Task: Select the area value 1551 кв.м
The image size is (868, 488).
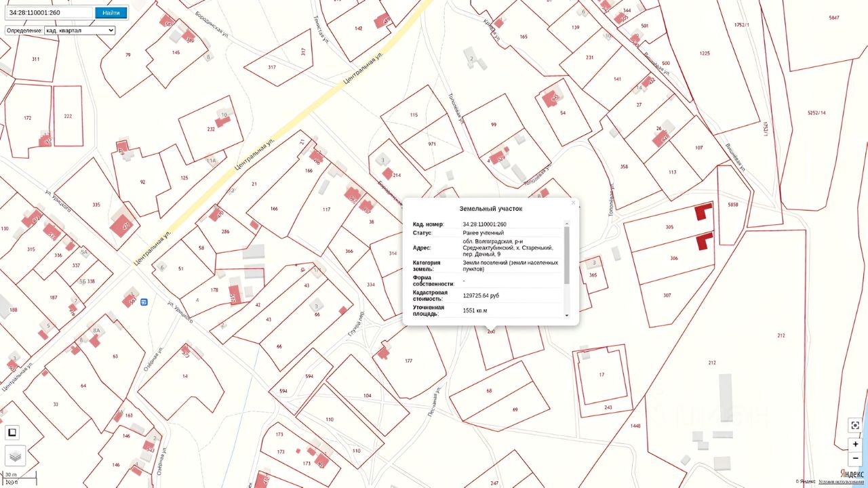Action: (x=475, y=310)
